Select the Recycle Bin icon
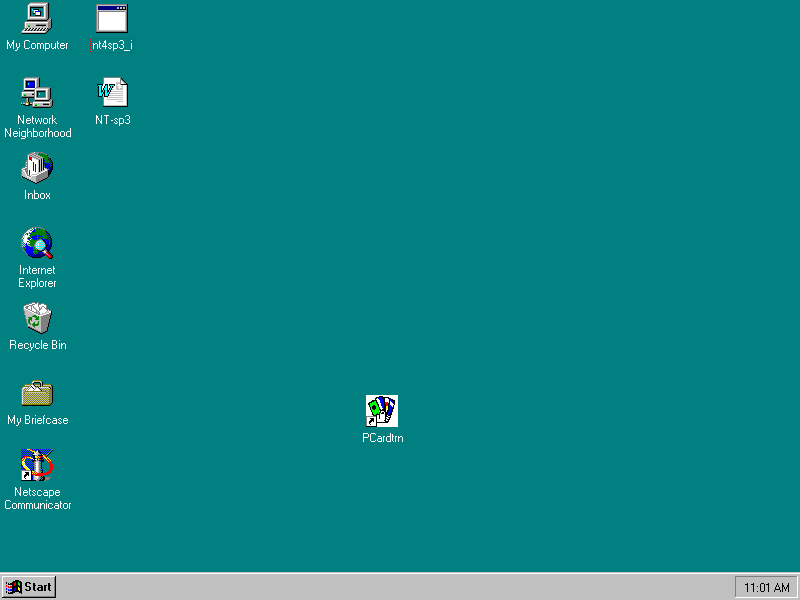 point(37,318)
